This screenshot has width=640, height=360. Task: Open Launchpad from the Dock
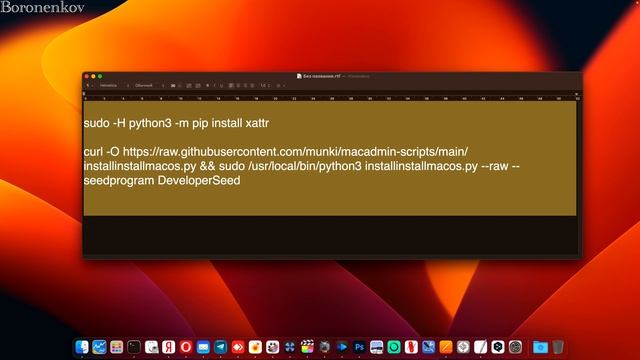pos(116,347)
